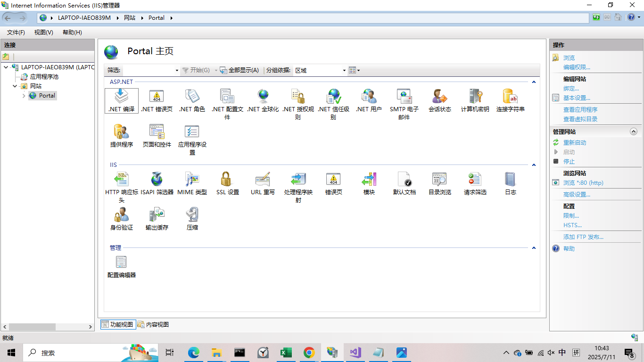Click 停止 to stop the website
The image size is (644, 362).
pyautogui.click(x=569, y=162)
